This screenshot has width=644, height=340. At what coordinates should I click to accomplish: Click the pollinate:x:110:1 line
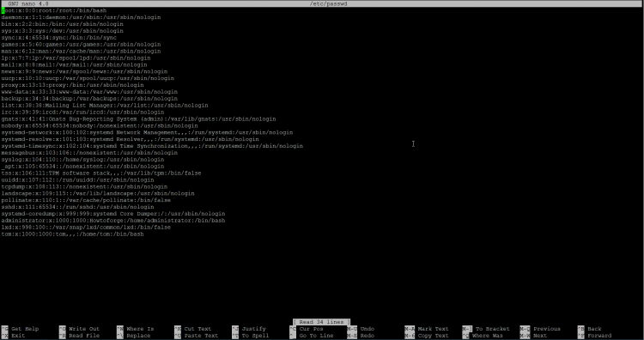pos(86,200)
